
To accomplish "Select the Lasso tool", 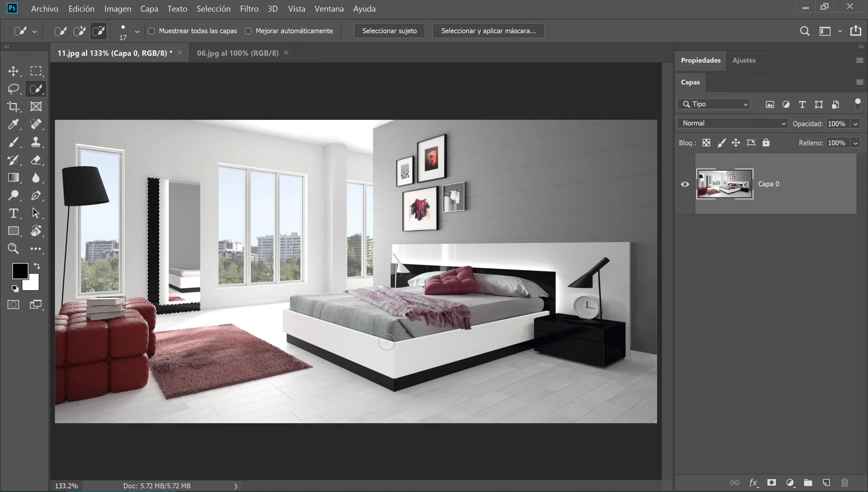I will coord(13,89).
